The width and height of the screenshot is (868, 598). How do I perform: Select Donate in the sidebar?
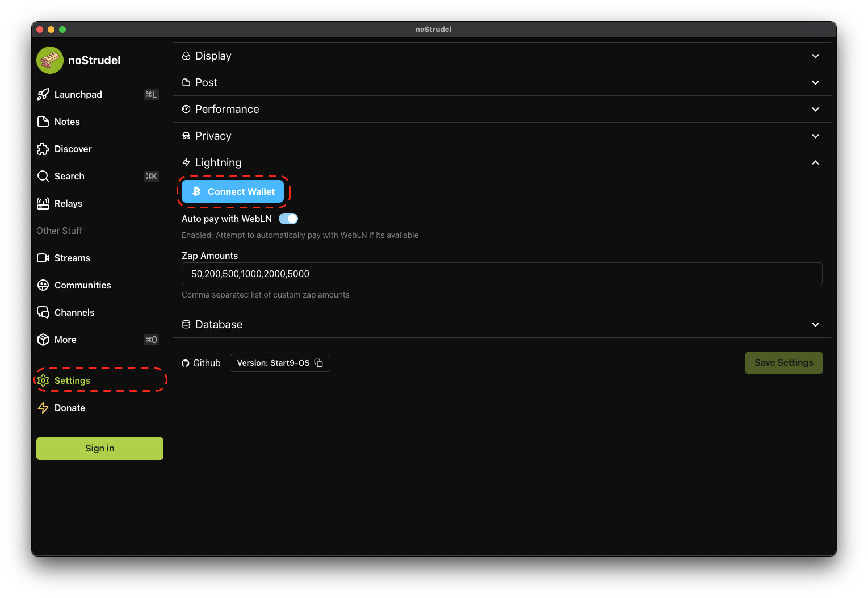(69, 408)
